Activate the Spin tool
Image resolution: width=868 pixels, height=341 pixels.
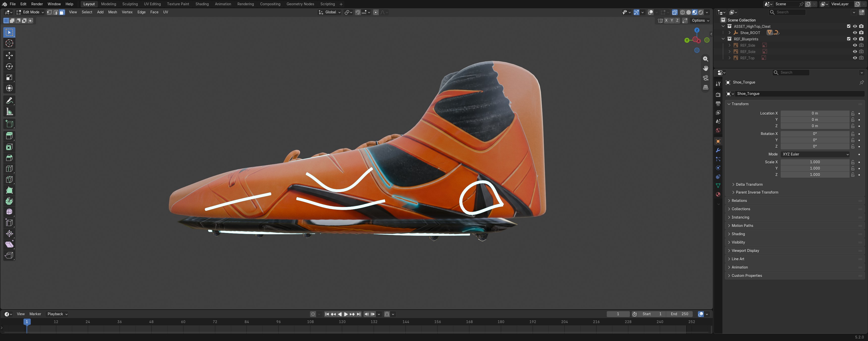pos(9,201)
